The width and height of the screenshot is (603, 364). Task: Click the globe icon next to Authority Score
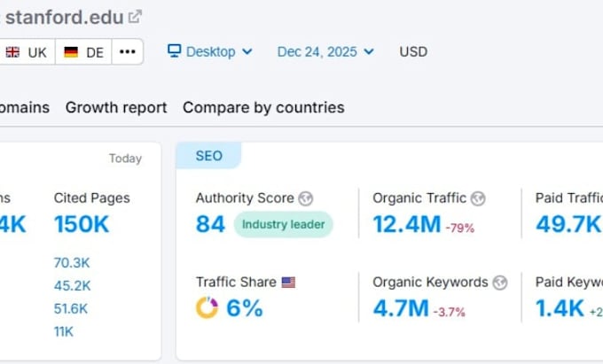[x=306, y=198]
